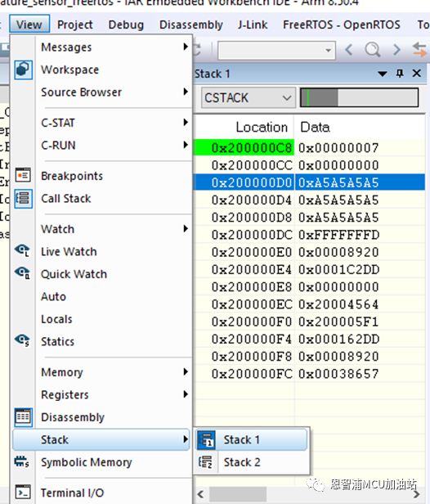
Task: Select highlighted row 0x200000D0
Action: [x=310, y=182]
